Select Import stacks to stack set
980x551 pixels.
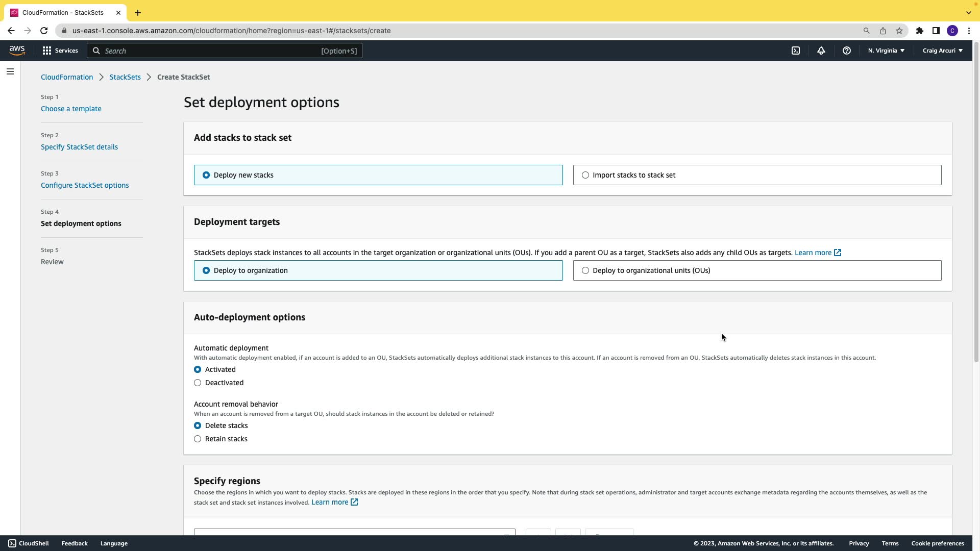tap(585, 175)
